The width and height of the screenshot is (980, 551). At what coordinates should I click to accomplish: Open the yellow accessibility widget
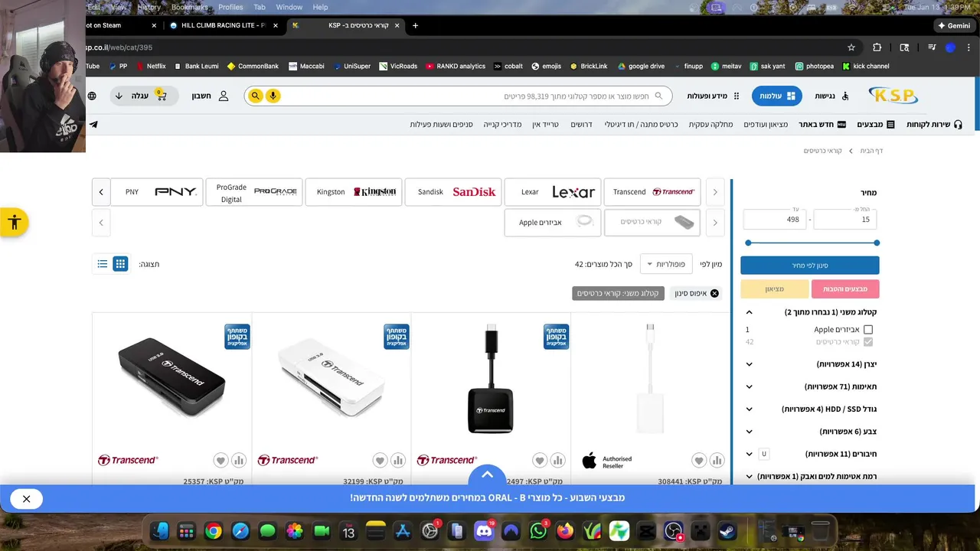[x=14, y=223]
